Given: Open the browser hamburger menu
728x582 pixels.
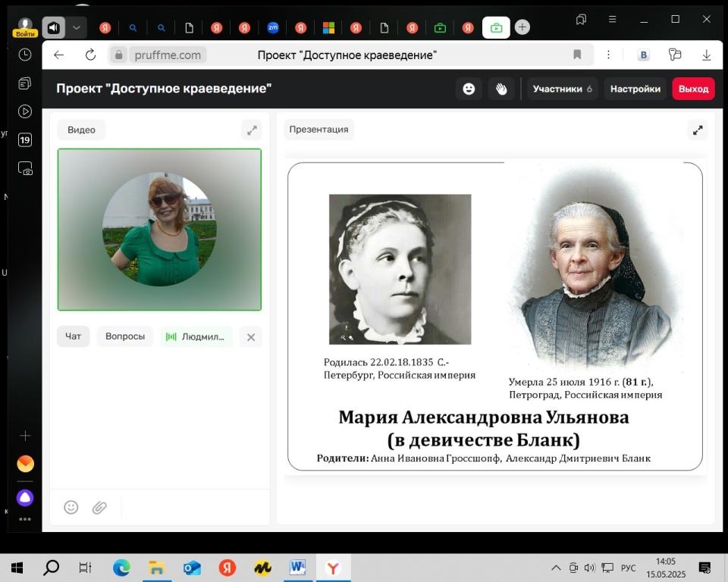Looking at the screenshot, I should pos(613,19).
